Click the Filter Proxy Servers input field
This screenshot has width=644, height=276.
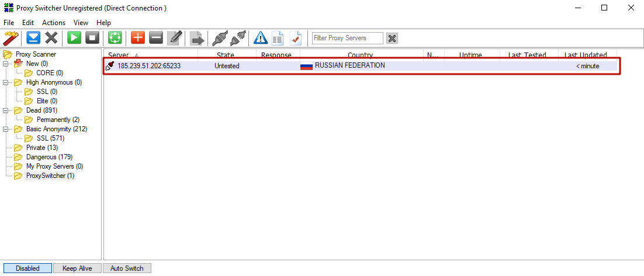[x=347, y=38]
